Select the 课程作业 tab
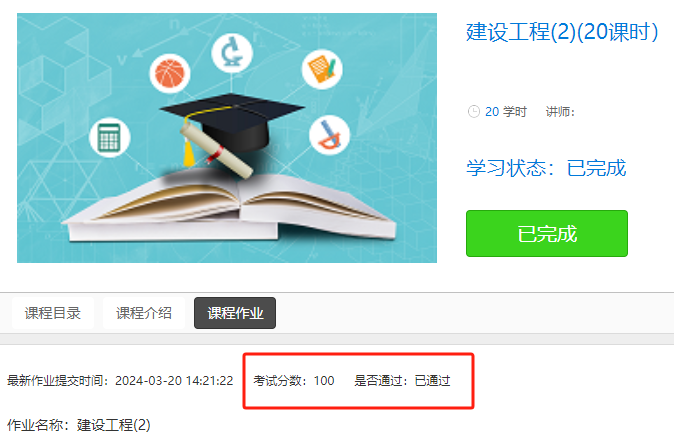 point(235,313)
